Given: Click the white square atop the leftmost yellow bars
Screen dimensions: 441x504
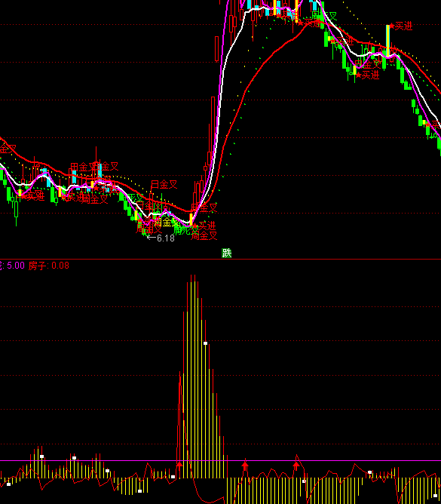Looking at the screenshot, I should coord(41,456).
